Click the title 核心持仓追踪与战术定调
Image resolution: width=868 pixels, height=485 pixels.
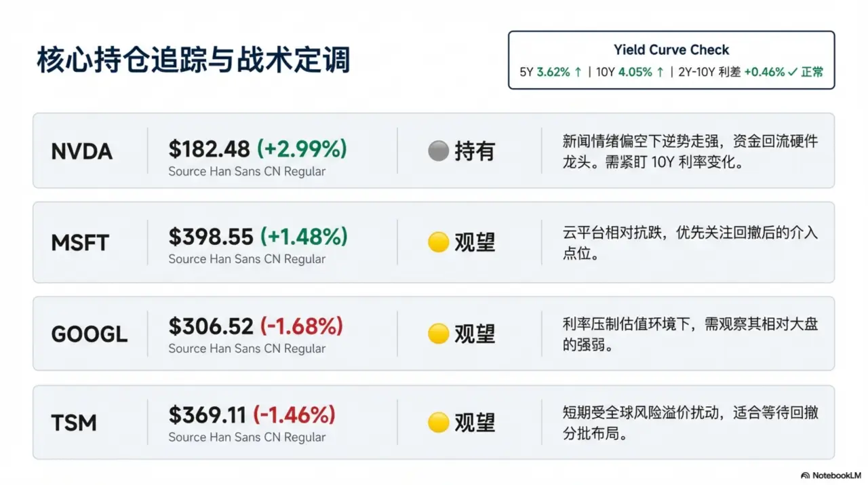193,60
